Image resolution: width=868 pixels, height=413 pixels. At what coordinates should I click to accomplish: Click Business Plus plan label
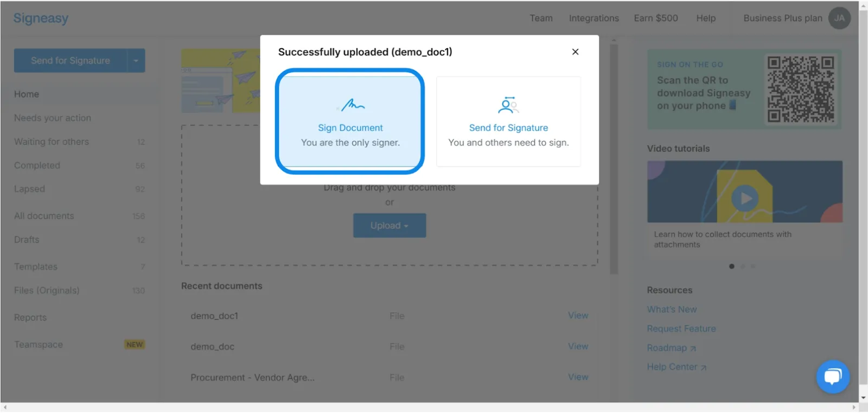[783, 18]
